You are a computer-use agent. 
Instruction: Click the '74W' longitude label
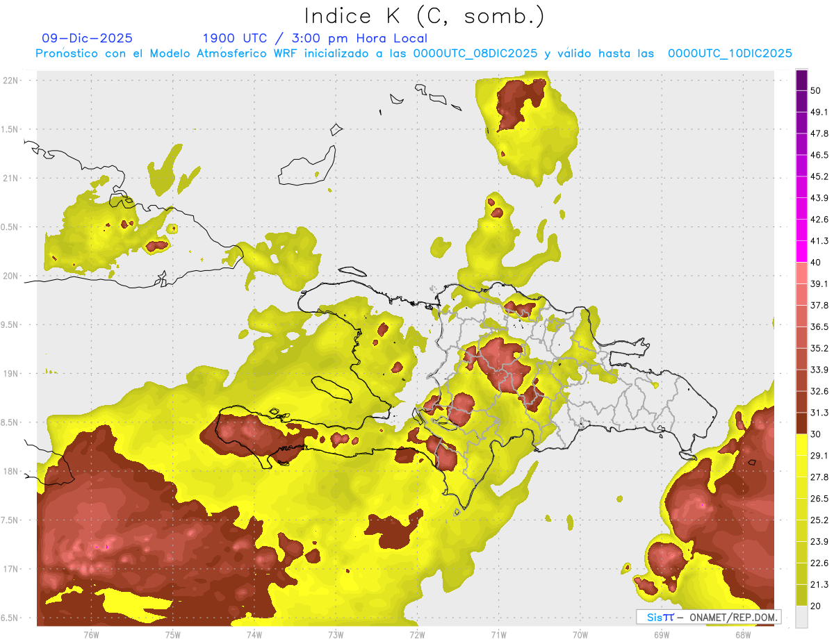pos(254,634)
